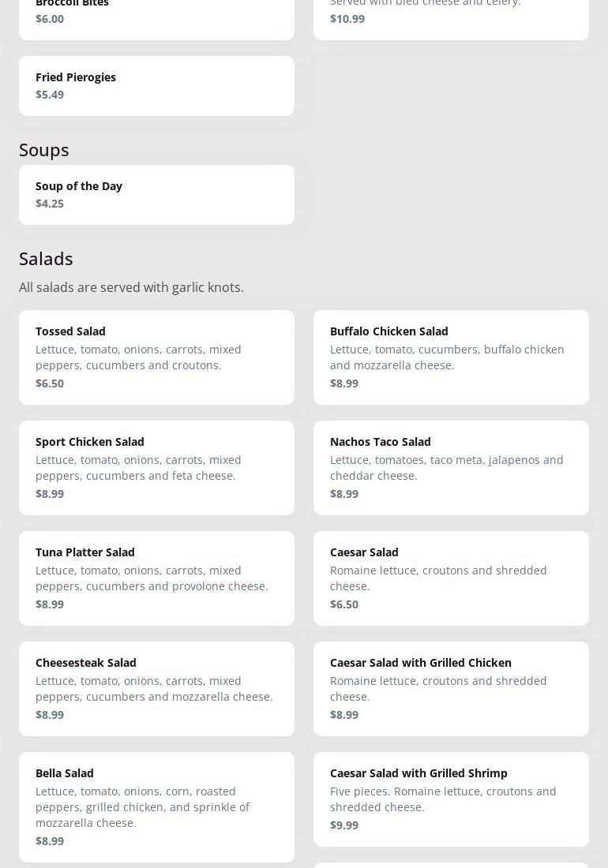608x868 pixels.
Task: Choose the Bella Salad item
Action: coord(156,807)
